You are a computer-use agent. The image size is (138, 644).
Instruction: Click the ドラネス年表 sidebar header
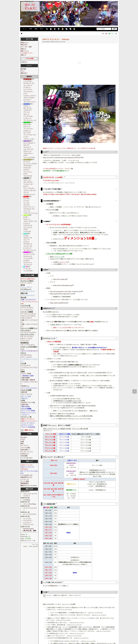[x=29, y=58]
